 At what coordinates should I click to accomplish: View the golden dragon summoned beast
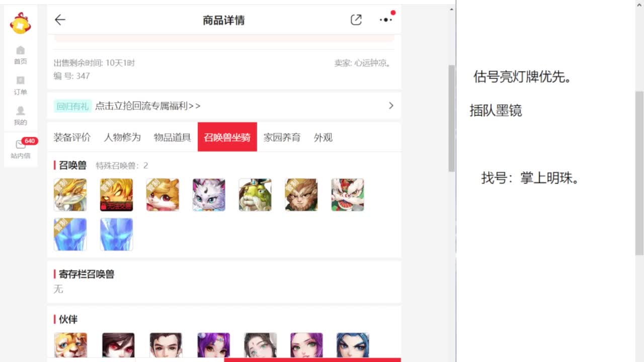[x=70, y=195]
